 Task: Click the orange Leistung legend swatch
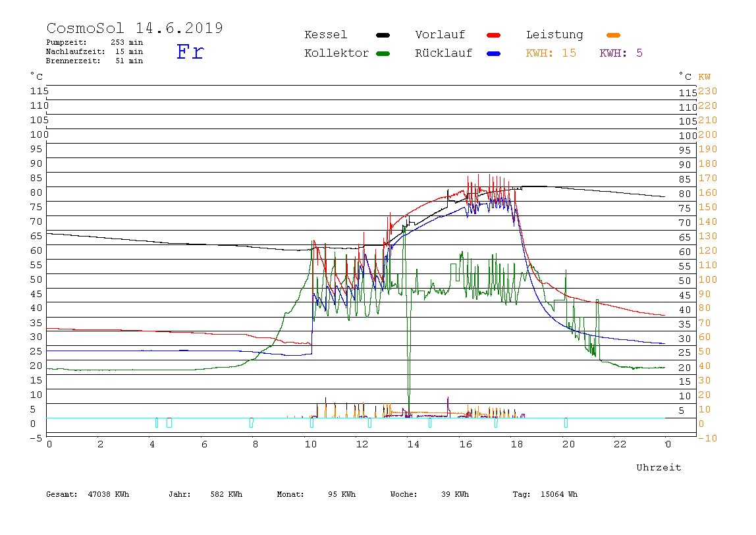tap(613, 35)
